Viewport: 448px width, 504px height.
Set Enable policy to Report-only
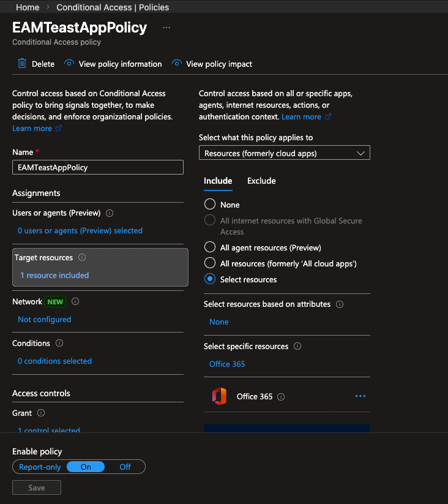(x=40, y=467)
